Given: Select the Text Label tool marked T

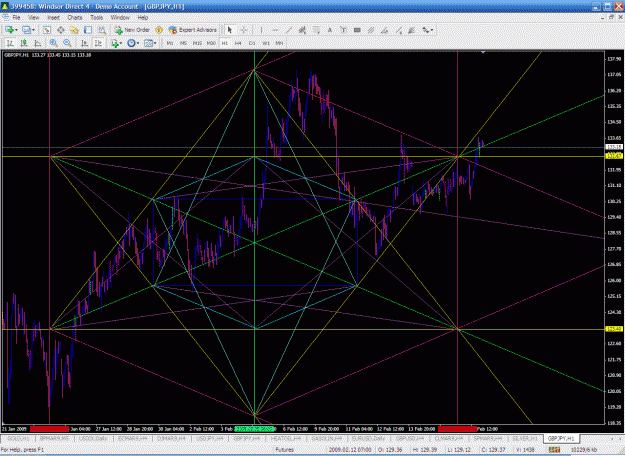Looking at the screenshot, I should click(343, 30).
